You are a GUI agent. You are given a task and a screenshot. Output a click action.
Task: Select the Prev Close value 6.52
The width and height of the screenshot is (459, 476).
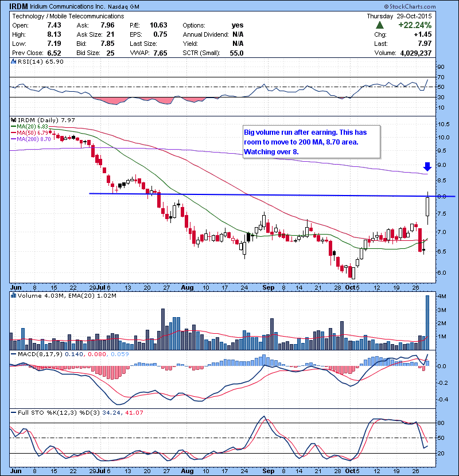click(54, 53)
